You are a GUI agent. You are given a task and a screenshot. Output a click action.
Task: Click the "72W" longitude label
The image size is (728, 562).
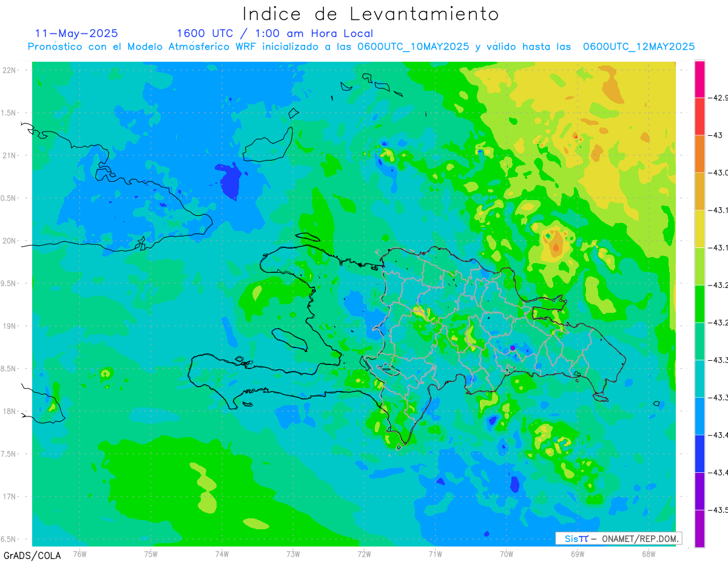pyautogui.click(x=365, y=554)
